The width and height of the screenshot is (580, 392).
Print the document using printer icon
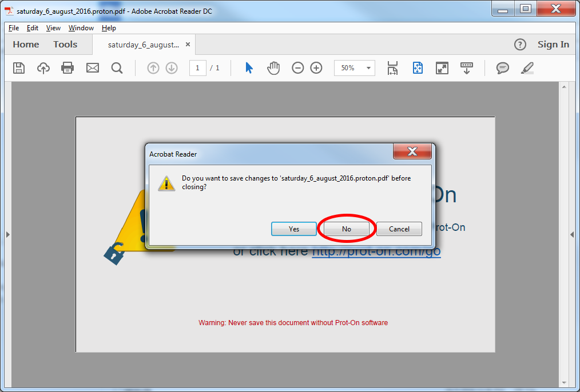tap(67, 68)
